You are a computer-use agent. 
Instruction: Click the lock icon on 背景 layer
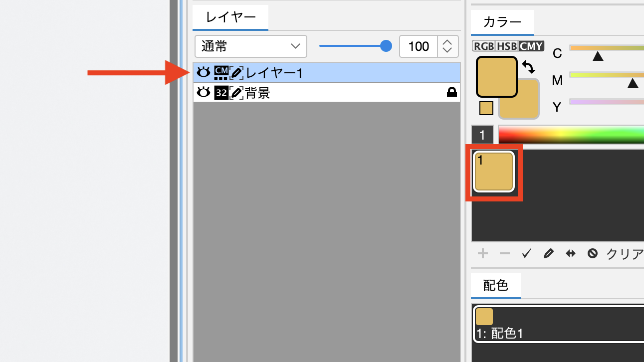[452, 92]
